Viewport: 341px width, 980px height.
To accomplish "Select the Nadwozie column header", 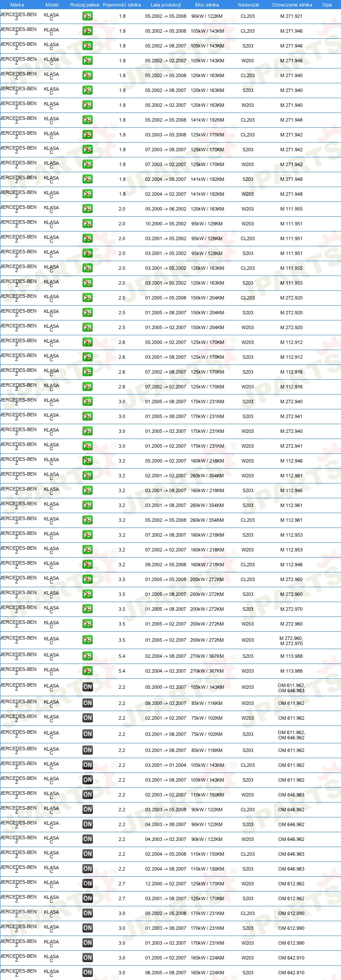I will click(248, 5).
